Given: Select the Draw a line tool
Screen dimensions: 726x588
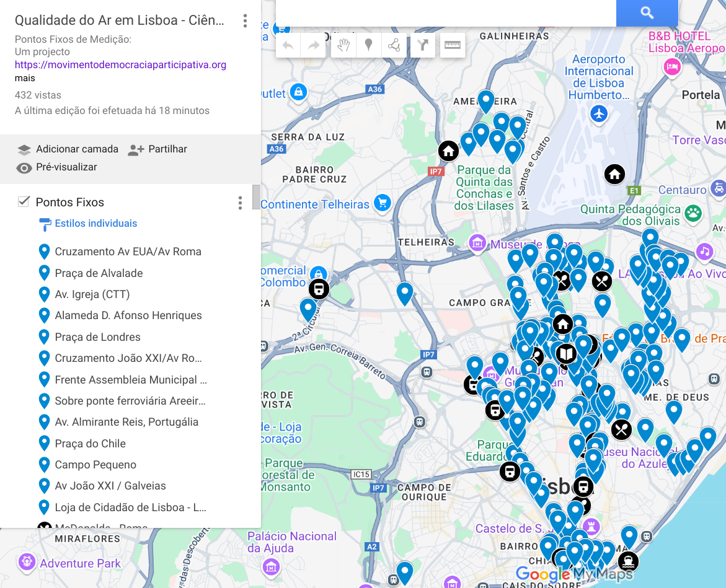Looking at the screenshot, I should pyautogui.click(x=394, y=45).
